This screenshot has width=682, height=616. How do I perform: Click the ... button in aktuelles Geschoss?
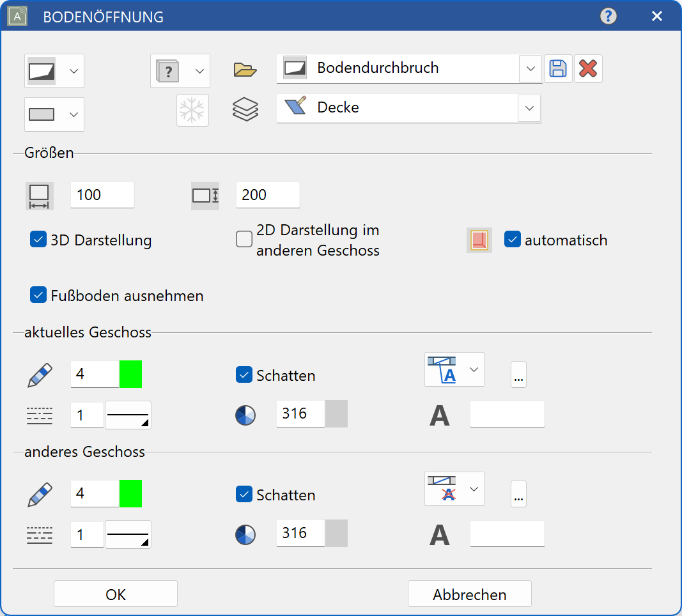[518, 374]
